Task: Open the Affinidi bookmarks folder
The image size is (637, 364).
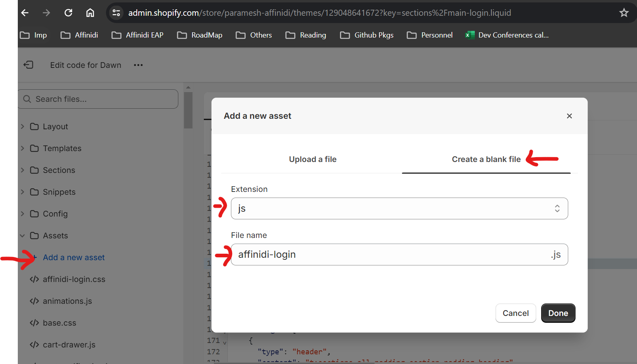Action: point(79,35)
